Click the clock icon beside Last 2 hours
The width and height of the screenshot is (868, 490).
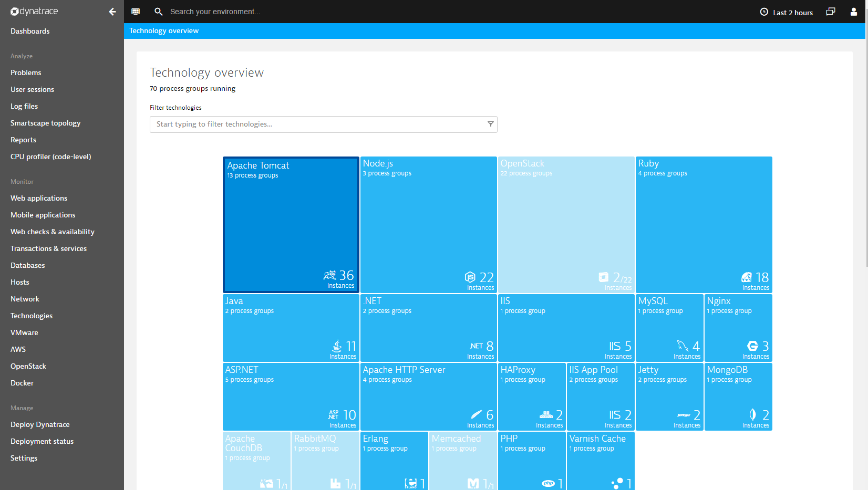pos(764,12)
